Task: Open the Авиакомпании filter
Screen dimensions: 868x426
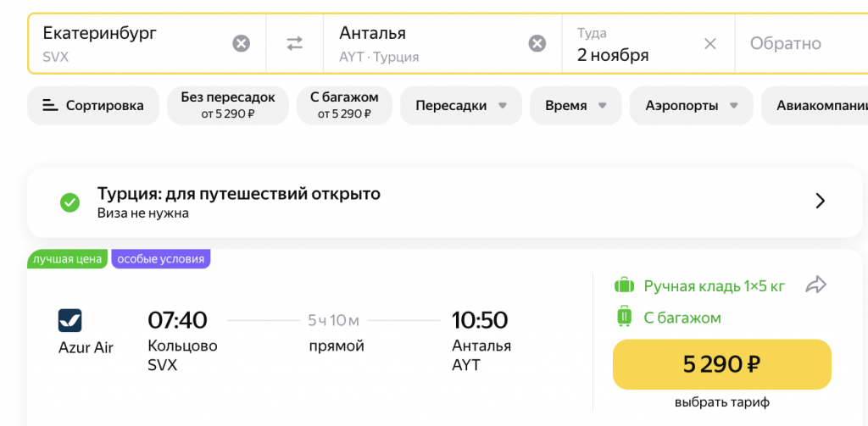Action: point(815,106)
